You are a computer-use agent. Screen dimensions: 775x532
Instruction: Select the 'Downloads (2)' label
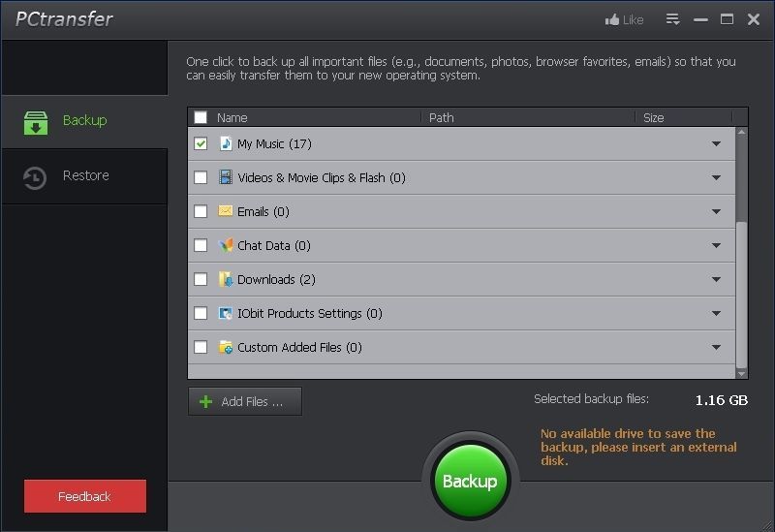[x=276, y=279]
